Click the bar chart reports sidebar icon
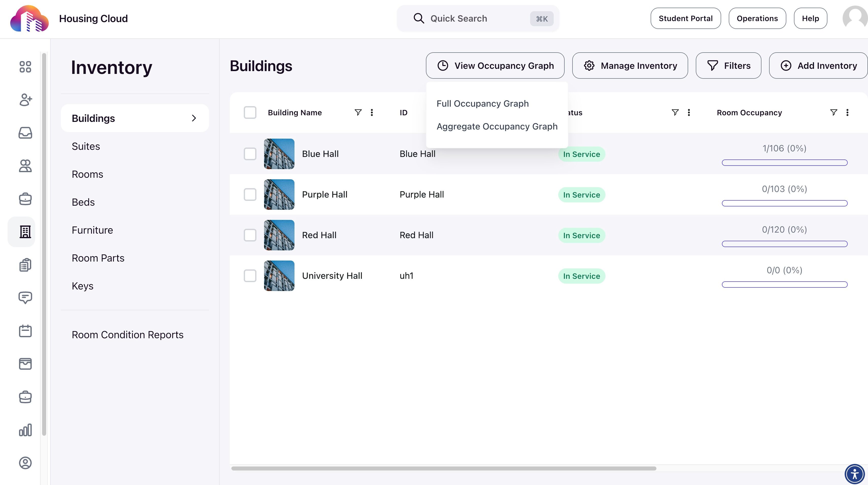The height and width of the screenshot is (485, 868). point(25,430)
